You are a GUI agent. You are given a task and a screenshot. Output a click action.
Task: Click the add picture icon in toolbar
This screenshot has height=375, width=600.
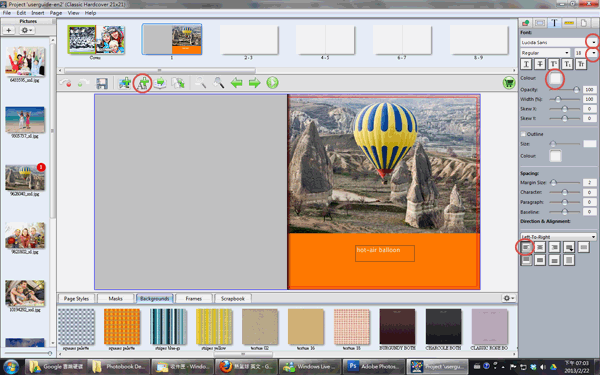124,83
